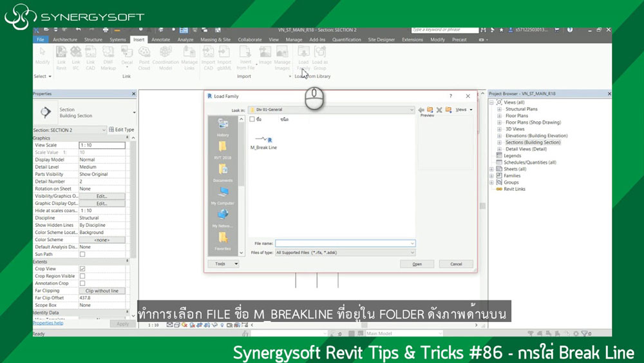Open History place in Load Family dialog
The image size is (644, 363).
coord(223,127)
